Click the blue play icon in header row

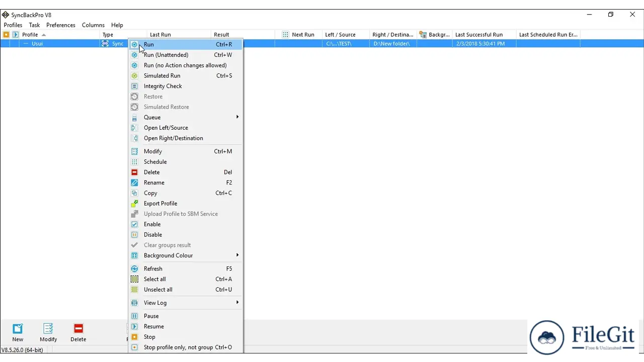tap(15, 35)
